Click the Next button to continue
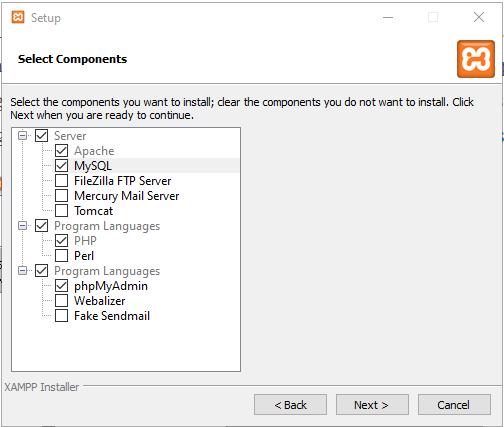This screenshot has width=504, height=427. click(372, 405)
